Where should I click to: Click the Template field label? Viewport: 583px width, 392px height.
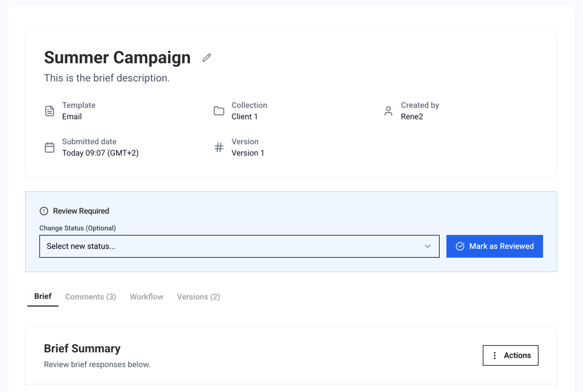pyautogui.click(x=79, y=105)
